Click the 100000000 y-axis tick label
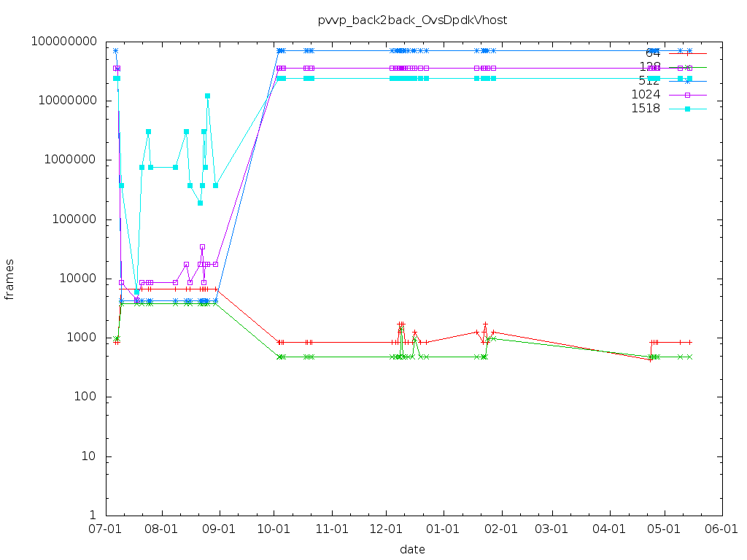The image size is (747, 560). pyautogui.click(x=66, y=42)
